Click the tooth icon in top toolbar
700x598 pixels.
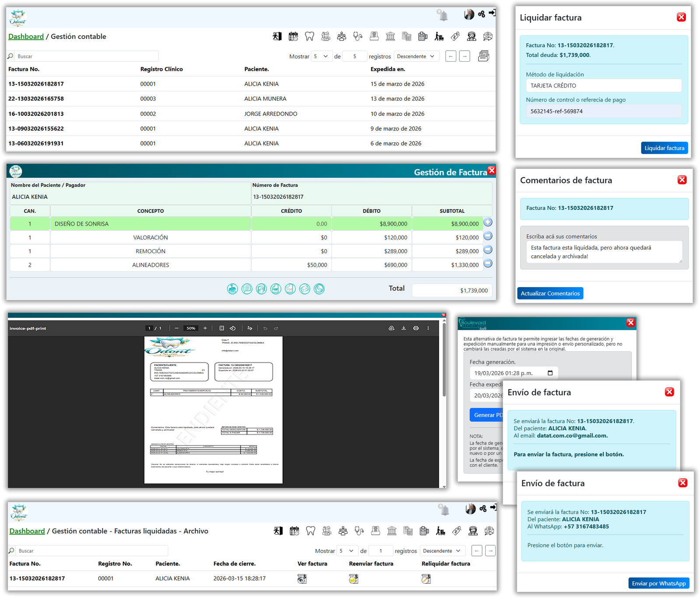(x=309, y=36)
